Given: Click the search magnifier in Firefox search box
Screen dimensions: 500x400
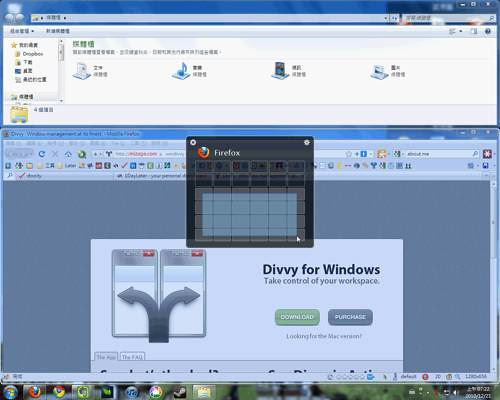Looking at the screenshot, I should [475, 154].
